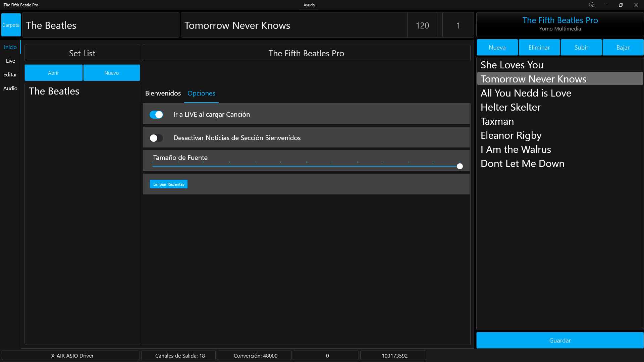Screen dimensions: 644x362
Task: Click Eliminar to remove the song
Action: (539, 48)
